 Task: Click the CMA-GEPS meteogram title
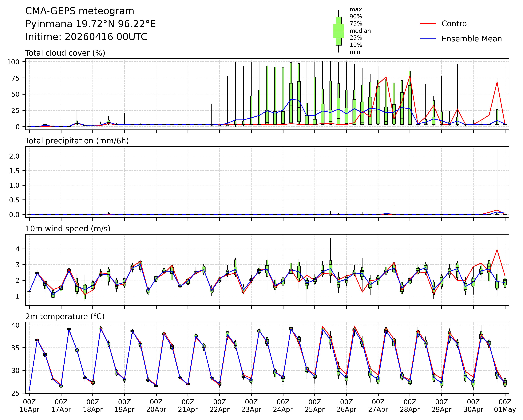[x=80, y=11]
